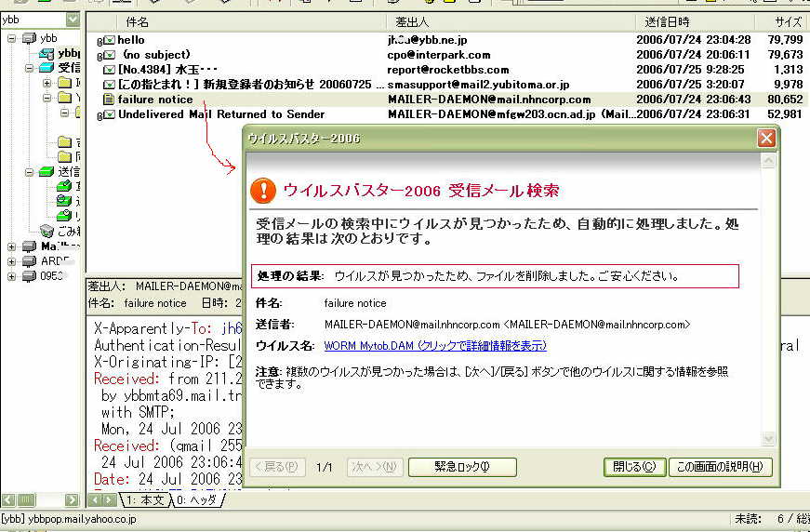Open the ybb account dropdown
The height and width of the screenshot is (532, 810).
73,20
